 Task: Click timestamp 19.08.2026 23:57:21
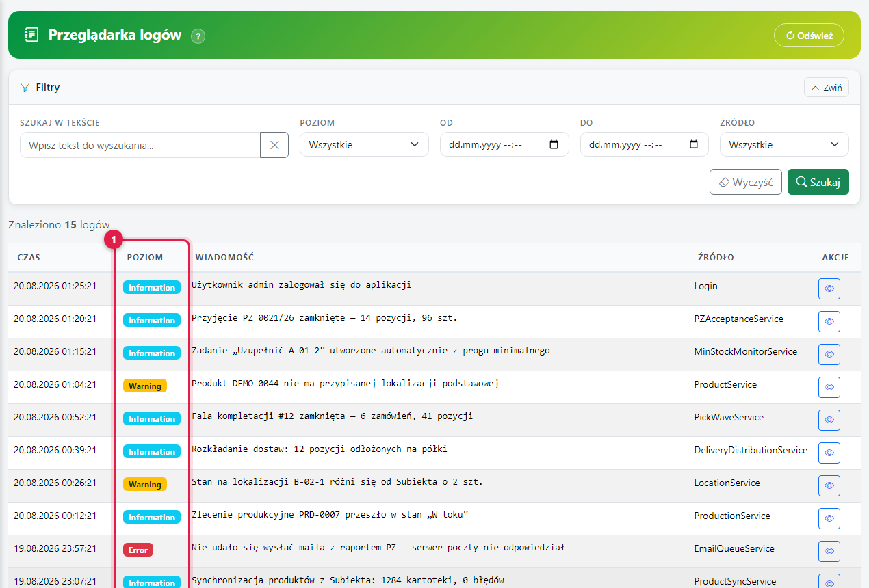[x=55, y=548]
